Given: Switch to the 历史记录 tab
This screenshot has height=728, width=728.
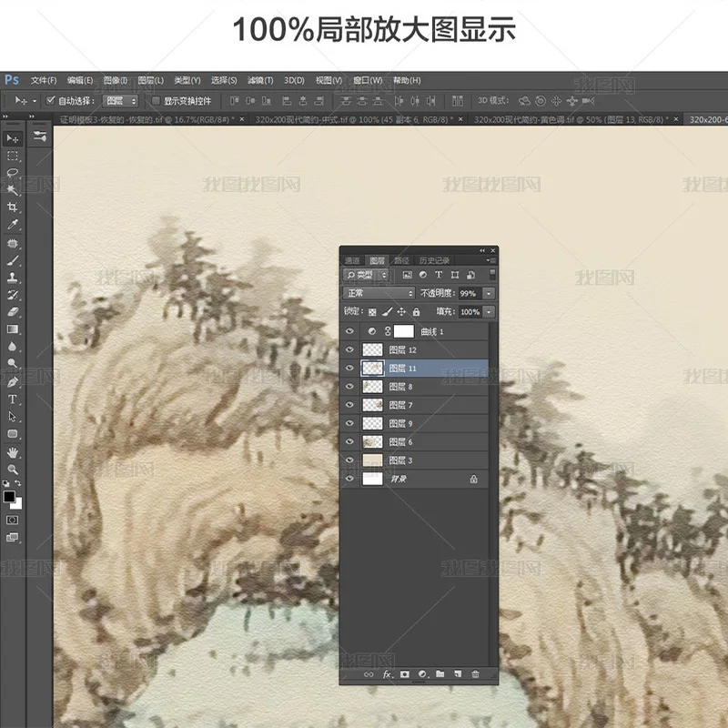Looking at the screenshot, I should (x=434, y=260).
